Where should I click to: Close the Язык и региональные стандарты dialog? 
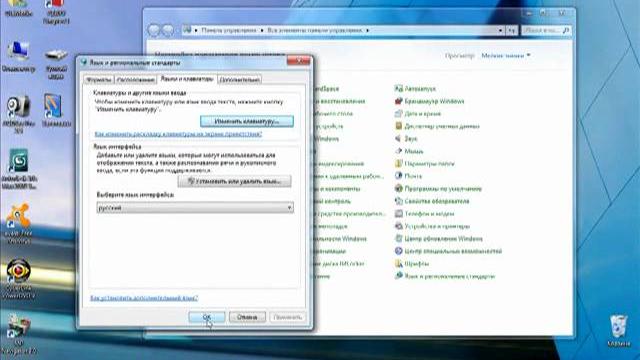[298, 61]
